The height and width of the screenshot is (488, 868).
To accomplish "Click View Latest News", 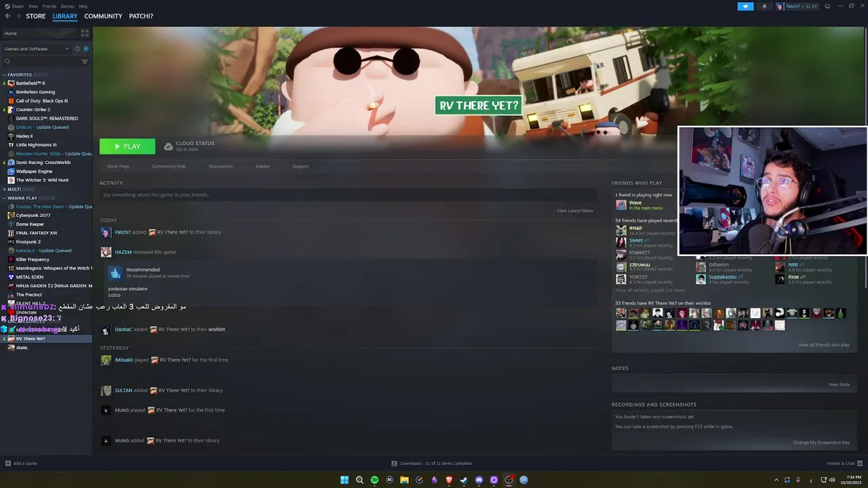I will (575, 211).
